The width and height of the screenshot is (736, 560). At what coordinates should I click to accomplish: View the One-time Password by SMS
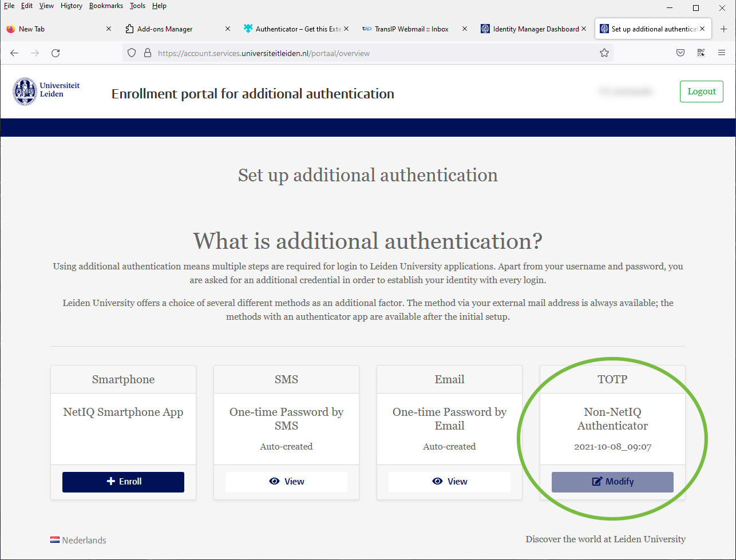point(286,482)
